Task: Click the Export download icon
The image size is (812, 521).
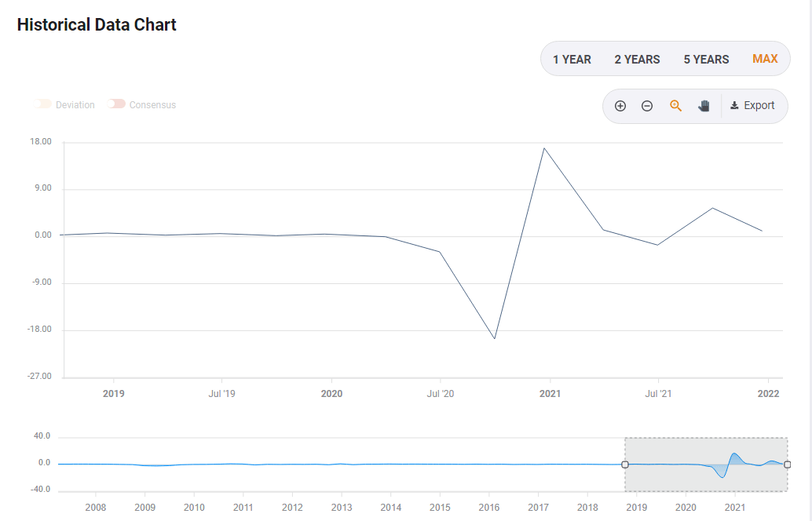Action: coord(734,106)
